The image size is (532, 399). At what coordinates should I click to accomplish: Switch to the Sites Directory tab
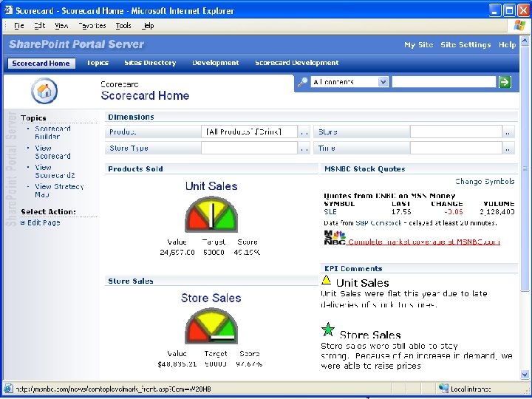tap(150, 63)
